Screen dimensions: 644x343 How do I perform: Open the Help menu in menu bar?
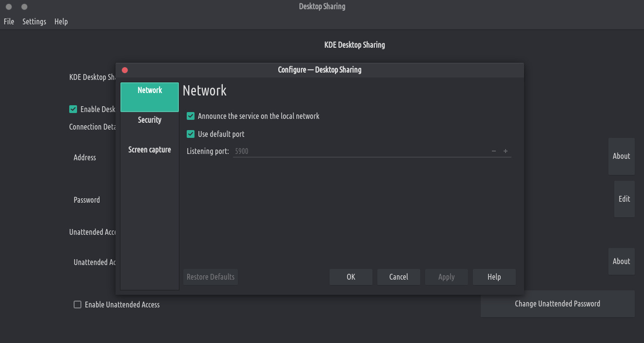tap(61, 21)
